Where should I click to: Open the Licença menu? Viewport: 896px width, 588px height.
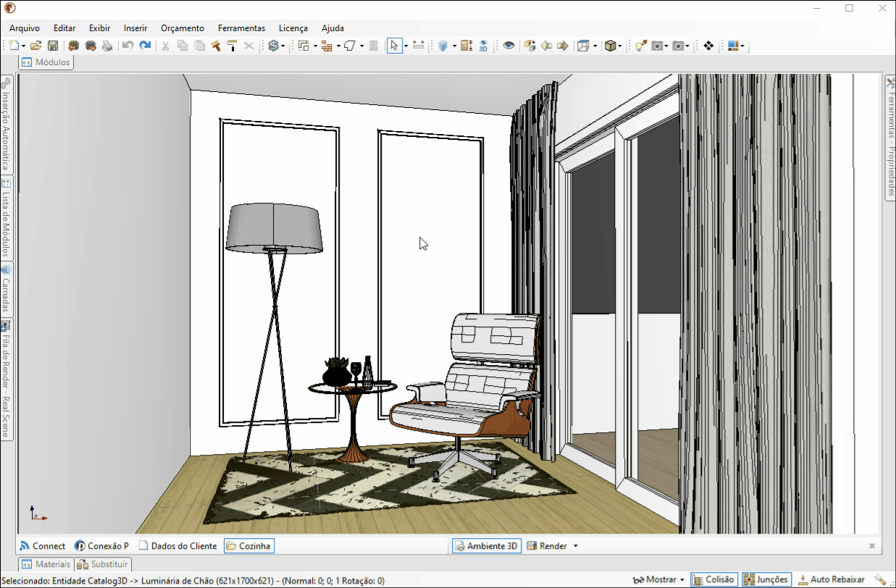[293, 28]
